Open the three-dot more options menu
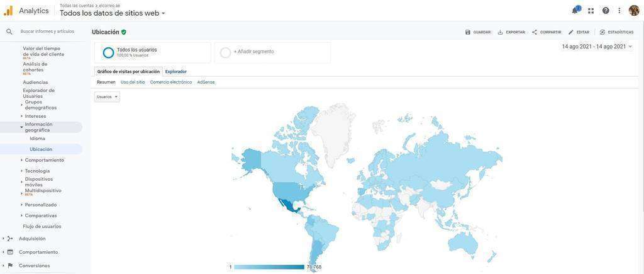 pos(619,11)
